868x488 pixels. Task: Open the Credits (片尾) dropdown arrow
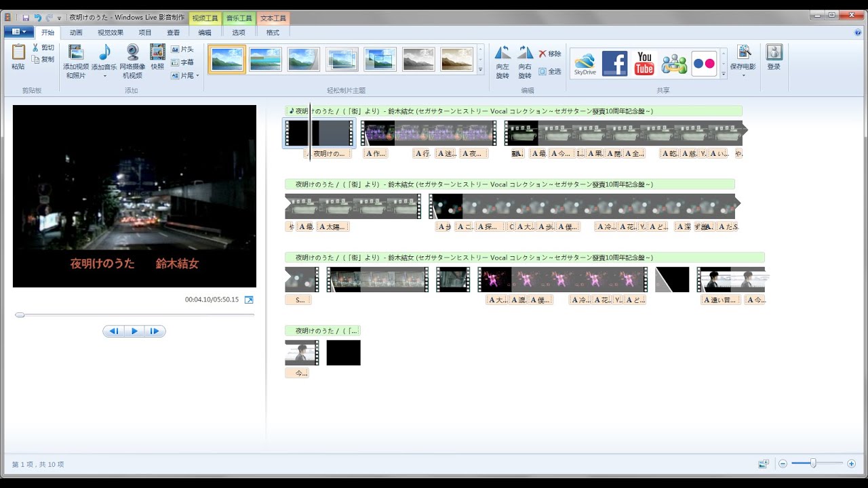click(x=197, y=75)
